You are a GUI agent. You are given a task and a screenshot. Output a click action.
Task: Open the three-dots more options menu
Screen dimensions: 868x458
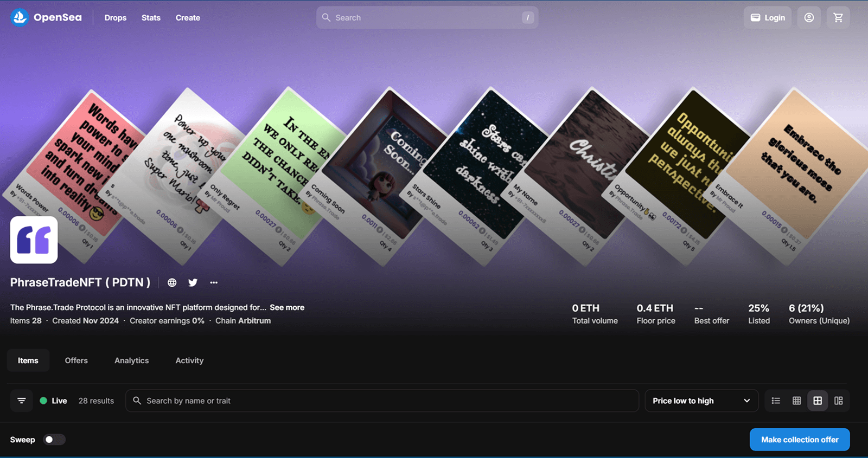(x=214, y=282)
